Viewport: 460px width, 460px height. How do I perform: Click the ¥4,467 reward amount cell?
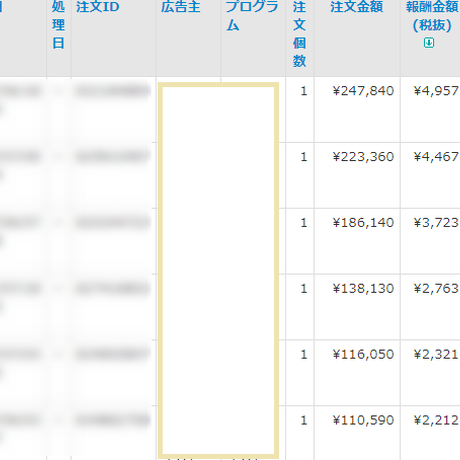pyautogui.click(x=436, y=157)
